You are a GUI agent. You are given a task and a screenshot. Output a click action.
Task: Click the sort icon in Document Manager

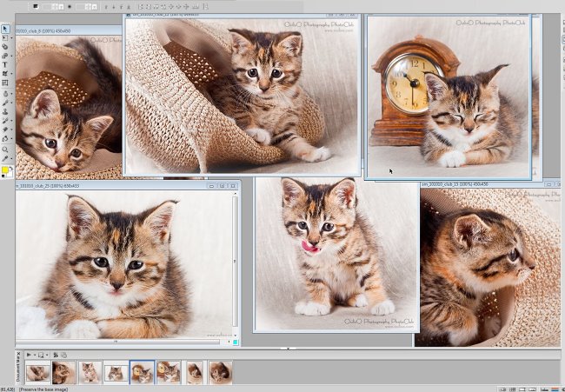[x=56, y=355]
